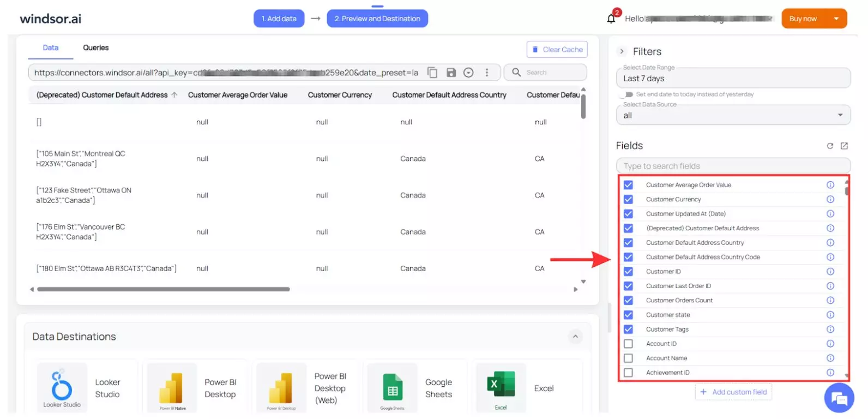868x419 pixels.
Task: Uncheck Customer Last Order ID field
Action: (x=628, y=286)
